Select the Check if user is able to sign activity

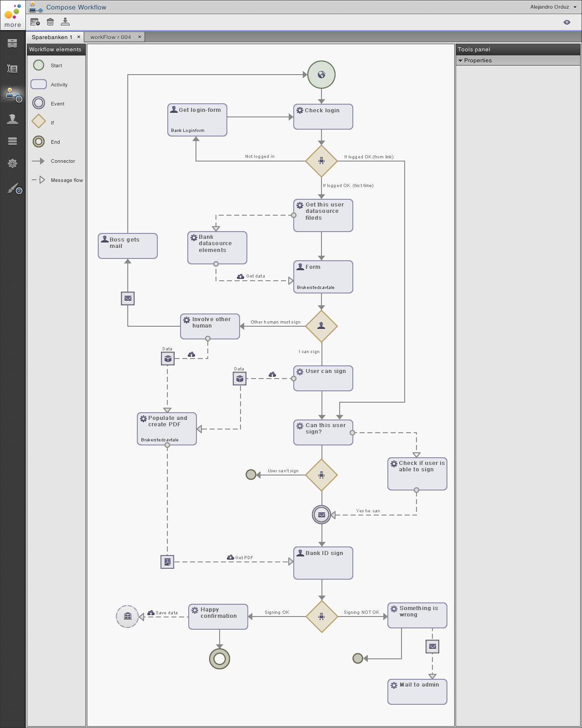[417, 474]
